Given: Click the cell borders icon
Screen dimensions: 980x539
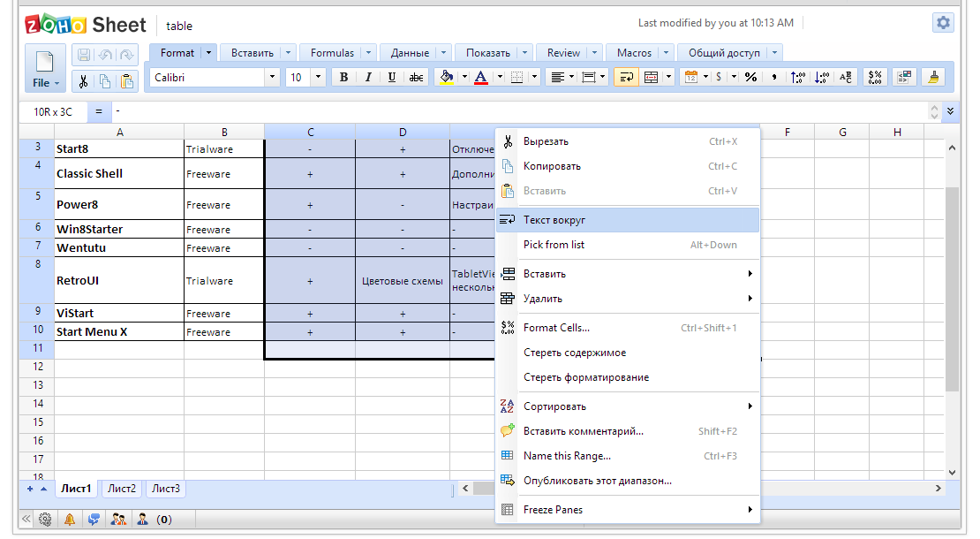Looking at the screenshot, I should [516, 77].
